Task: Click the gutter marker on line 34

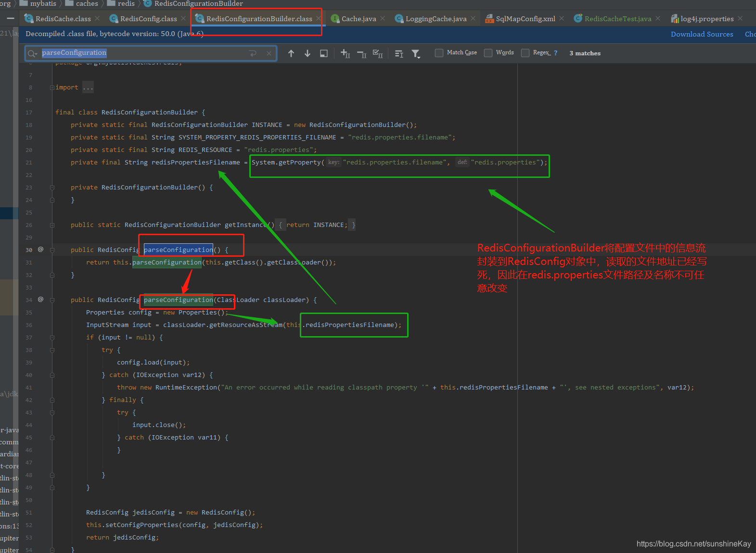Action: click(40, 299)
